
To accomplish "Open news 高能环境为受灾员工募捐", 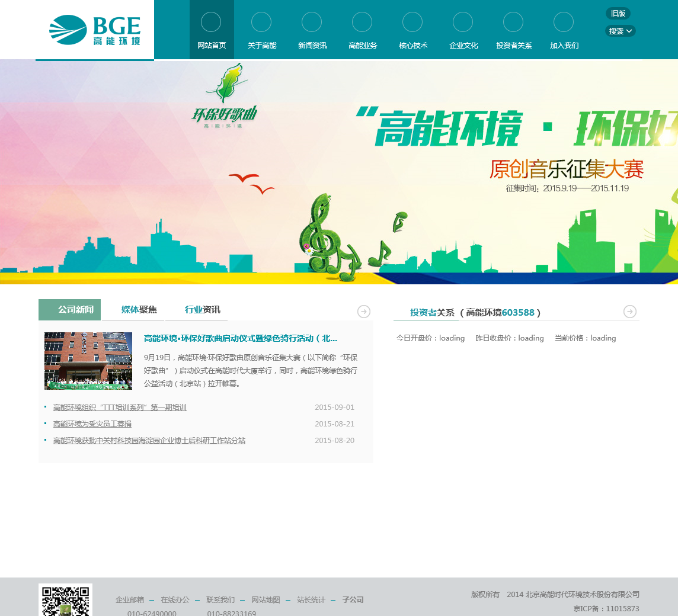I will tap(92, 424).
